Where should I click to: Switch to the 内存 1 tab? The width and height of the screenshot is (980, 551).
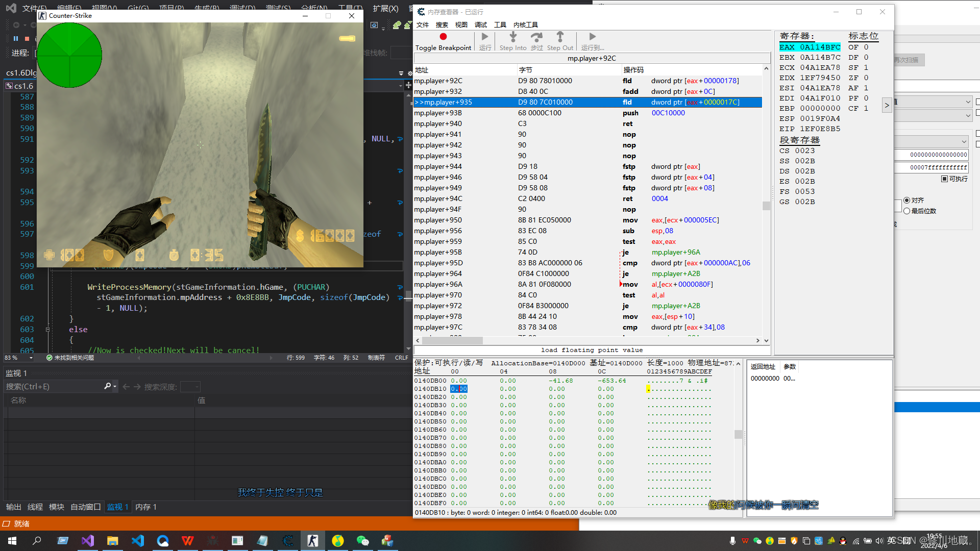(146, 507)
